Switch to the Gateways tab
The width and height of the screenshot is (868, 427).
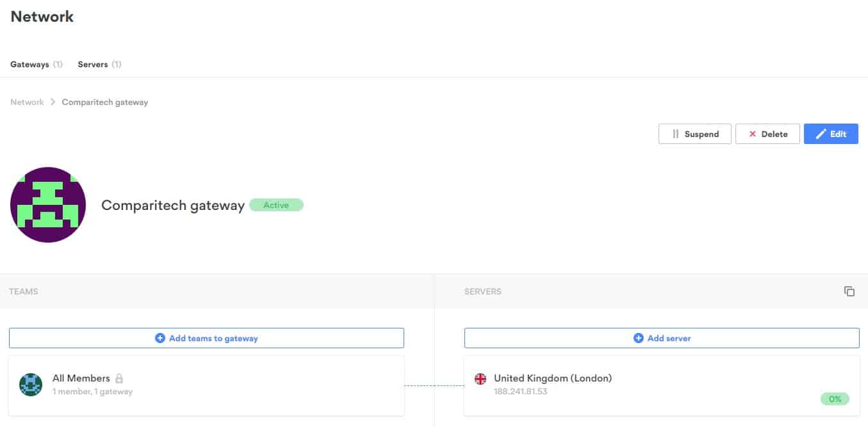click(30, 65)
